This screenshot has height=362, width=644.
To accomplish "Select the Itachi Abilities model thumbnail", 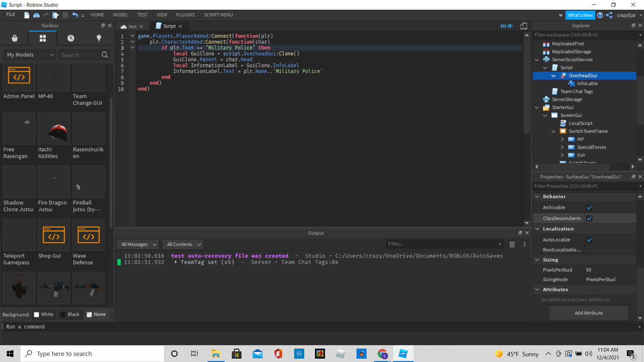I will 54,128.
